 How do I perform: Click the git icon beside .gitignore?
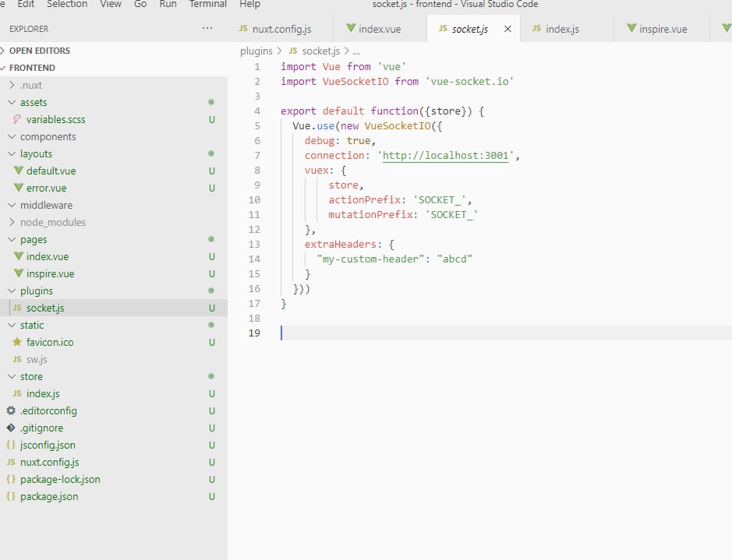(x=11, y=428)
